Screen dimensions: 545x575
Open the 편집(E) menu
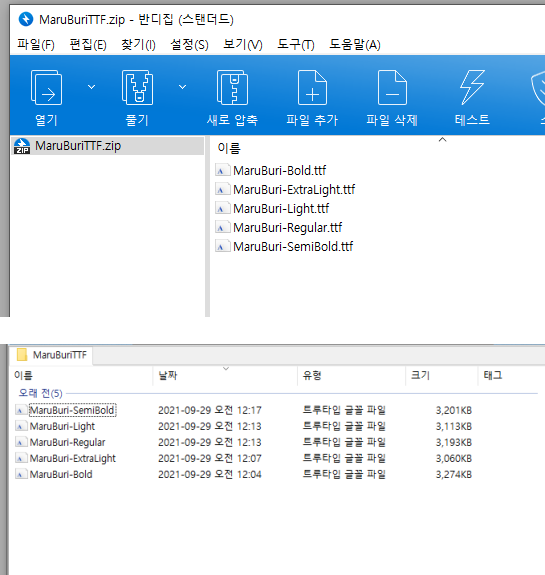88,45
